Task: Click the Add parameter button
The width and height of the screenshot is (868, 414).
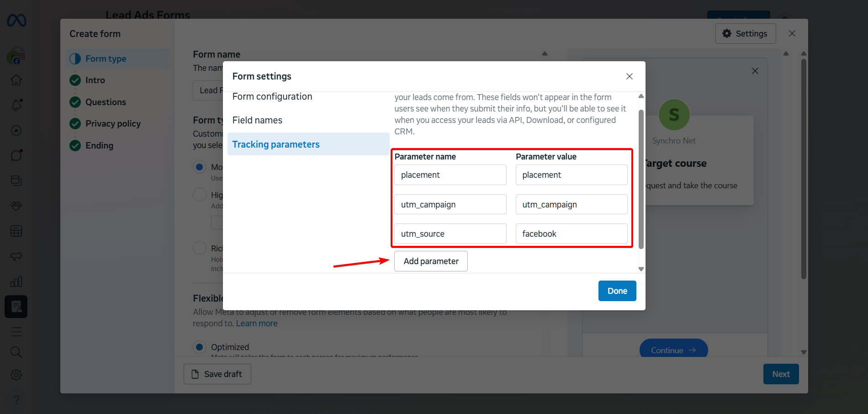Action: 431,261
